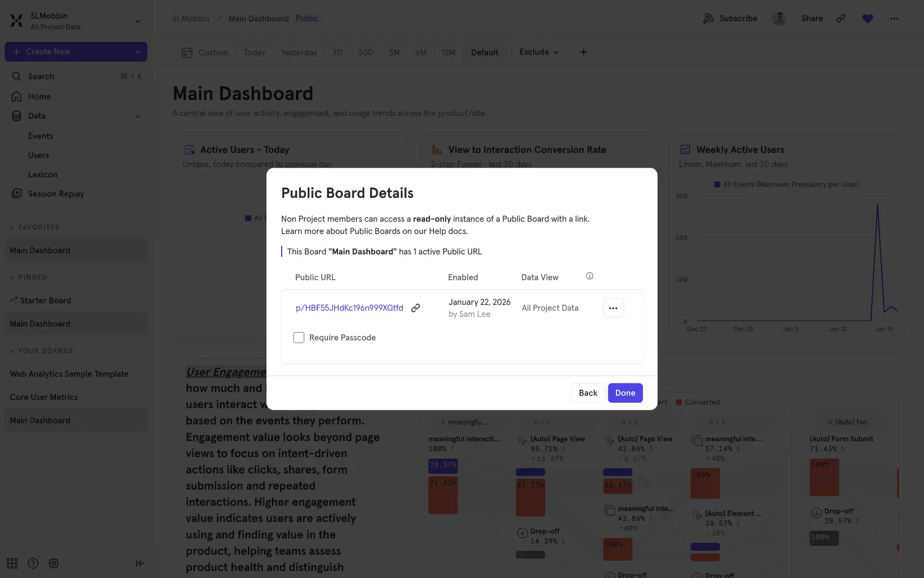The width and height of the screenshot is (924, 578).
Task: Select the 30D date range tab
Action: pos(365,53)
